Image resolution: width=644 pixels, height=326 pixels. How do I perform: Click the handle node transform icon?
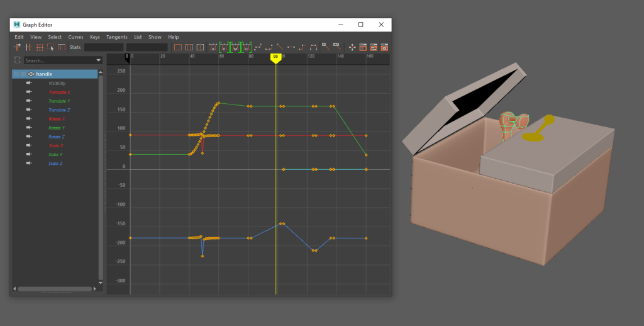click(x=31, y=74)
